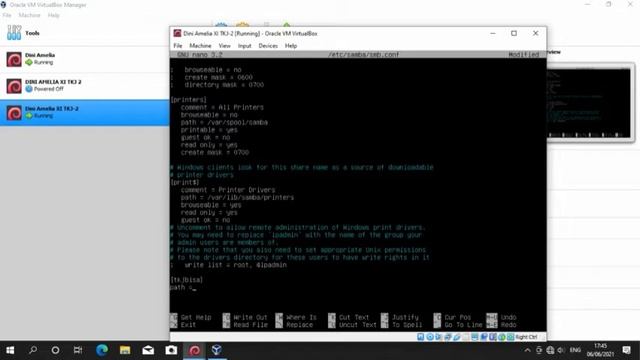
Task: Click the [tkjbisa] section line in nano
Action: [x=187, y=280]
